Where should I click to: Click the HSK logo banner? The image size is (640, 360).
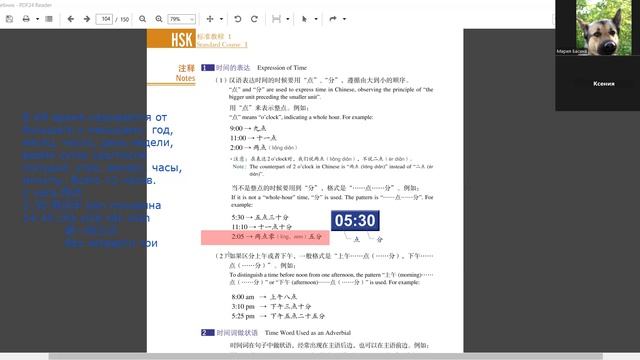coord(171,38)
